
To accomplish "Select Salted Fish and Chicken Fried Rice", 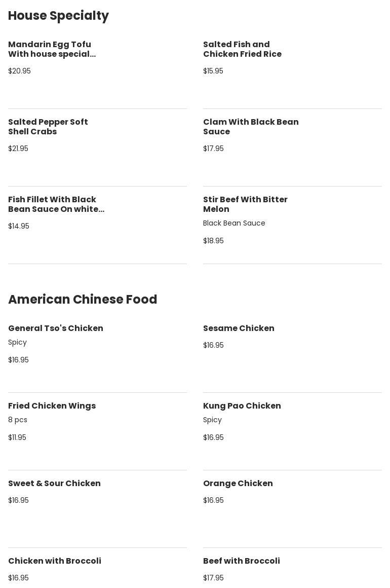I will pos(242,49).
